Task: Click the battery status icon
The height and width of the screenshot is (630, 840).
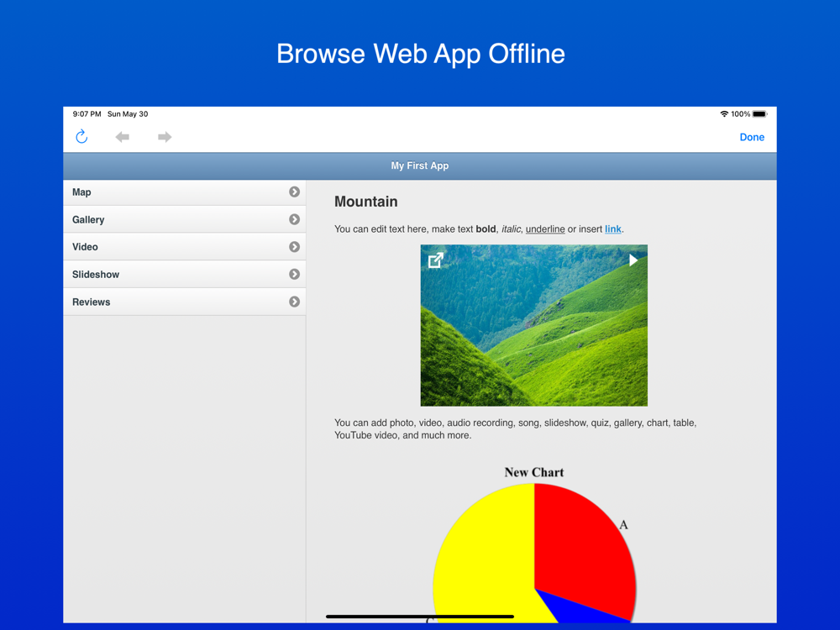Action: coord(759,114)
